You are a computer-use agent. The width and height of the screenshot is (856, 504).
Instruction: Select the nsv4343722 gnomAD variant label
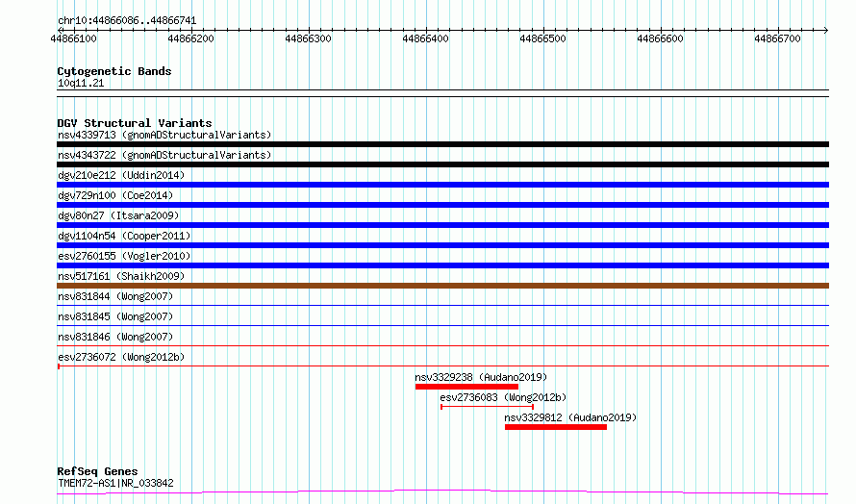click(164, 155)
